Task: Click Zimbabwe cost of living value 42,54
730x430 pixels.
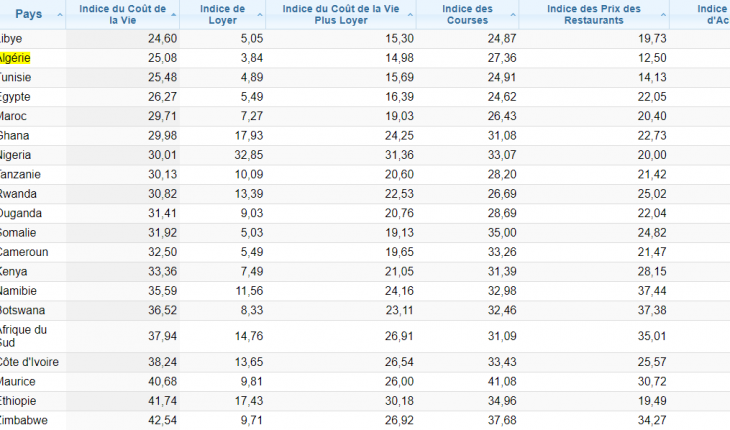Action: [x=161, y=421]
